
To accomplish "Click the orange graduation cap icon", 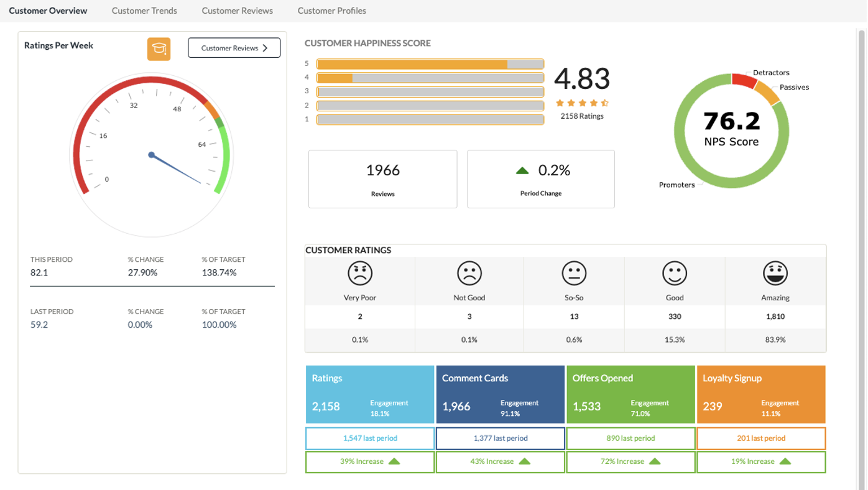I will (x=159, y=49).
